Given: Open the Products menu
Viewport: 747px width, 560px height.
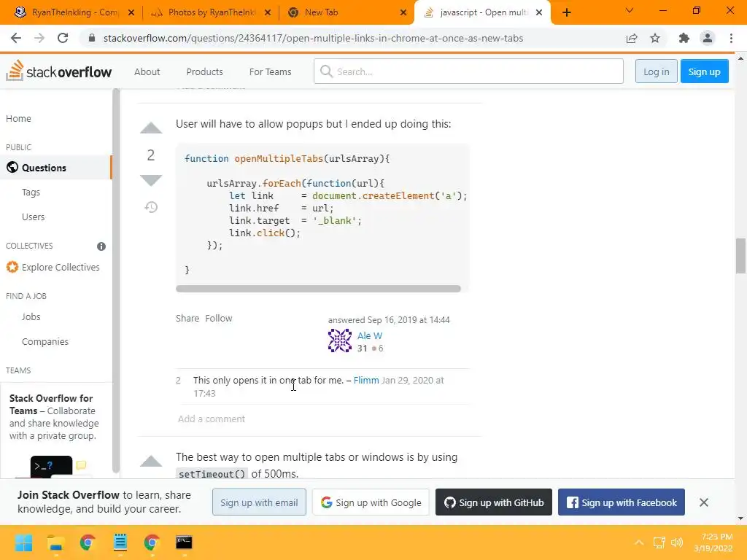Looking at the screenshot, I should (x=204, y=71).
